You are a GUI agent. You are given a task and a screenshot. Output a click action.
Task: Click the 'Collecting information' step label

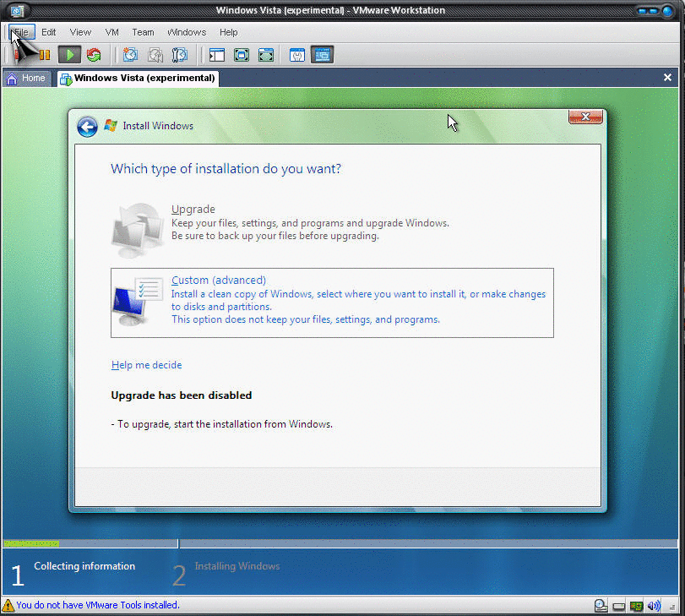click(x=84, y=566)
